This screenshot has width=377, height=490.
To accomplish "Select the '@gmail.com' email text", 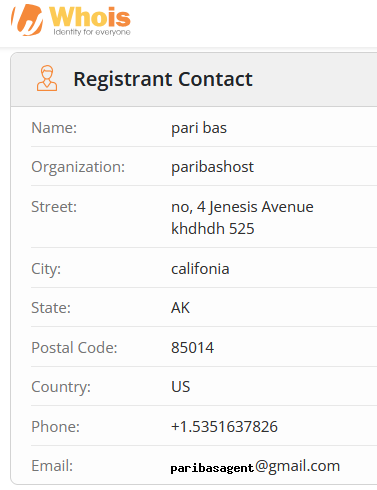I will [298, 466].
